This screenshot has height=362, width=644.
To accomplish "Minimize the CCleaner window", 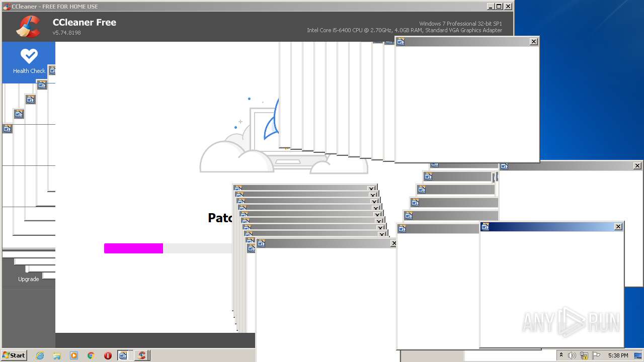I will pos(491,7).
